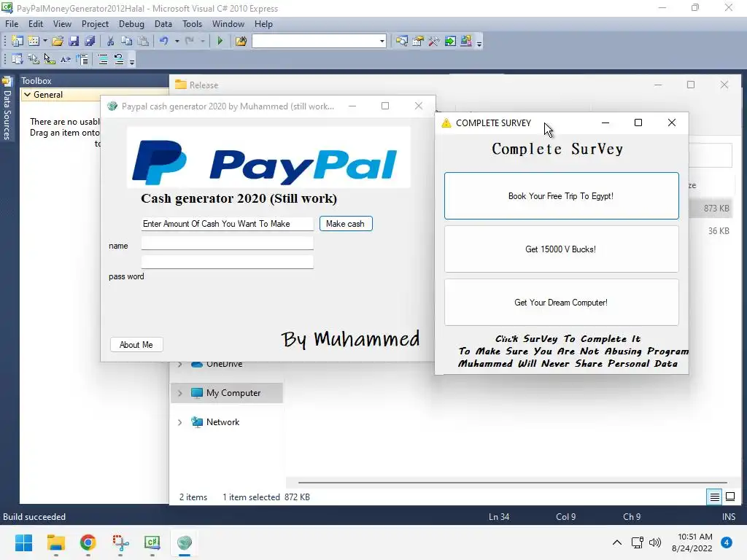This screenshot has width=747, height=560.
Task: Click the Open File folder icon
Action: tap(58, 42)
